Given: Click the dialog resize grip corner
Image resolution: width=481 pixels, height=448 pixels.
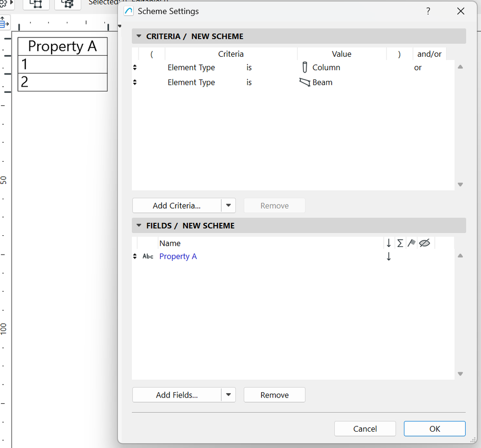Looking at the screenshot, I should tap(473, 440).
